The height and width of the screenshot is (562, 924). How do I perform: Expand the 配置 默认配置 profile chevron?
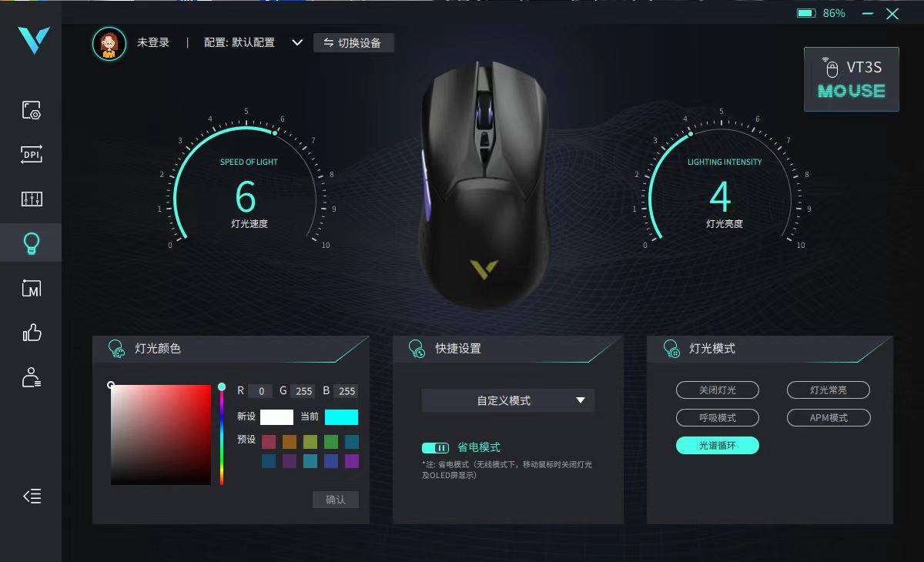pyautogui.click(x=297, y=42)
